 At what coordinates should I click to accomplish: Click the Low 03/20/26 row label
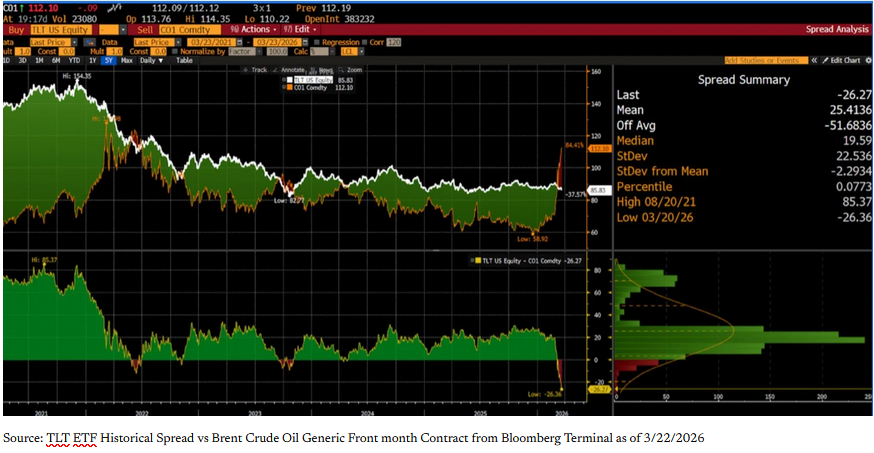coord(655,217)
